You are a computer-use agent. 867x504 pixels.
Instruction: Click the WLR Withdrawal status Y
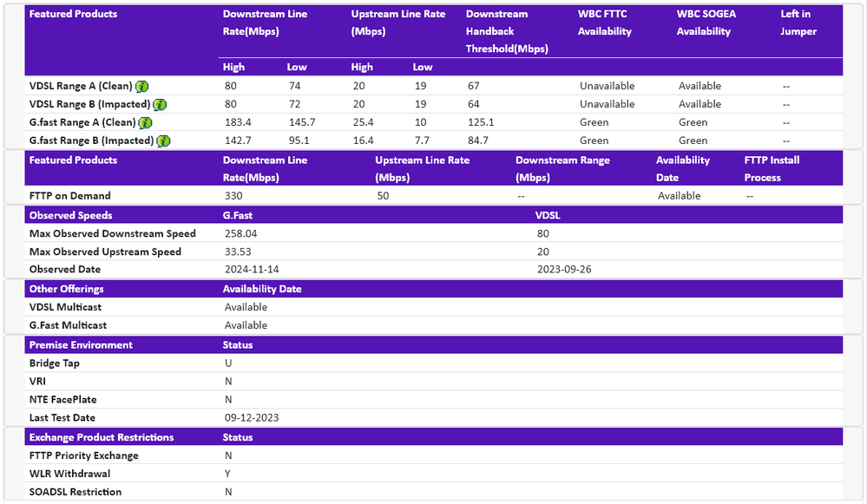(227, 474)
